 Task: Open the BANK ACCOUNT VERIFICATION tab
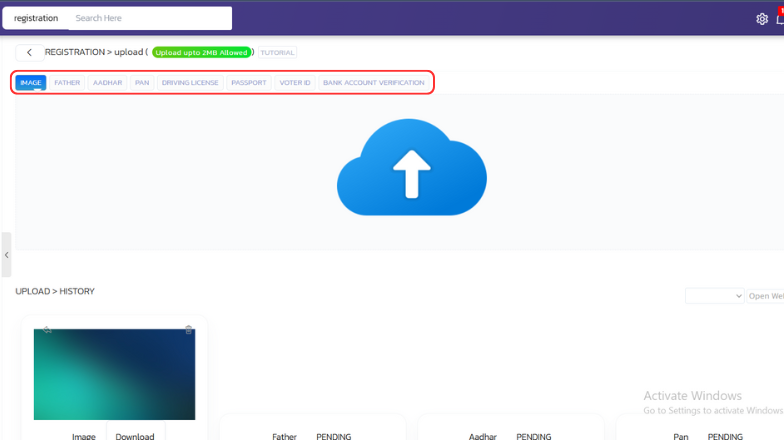[373, 83]
